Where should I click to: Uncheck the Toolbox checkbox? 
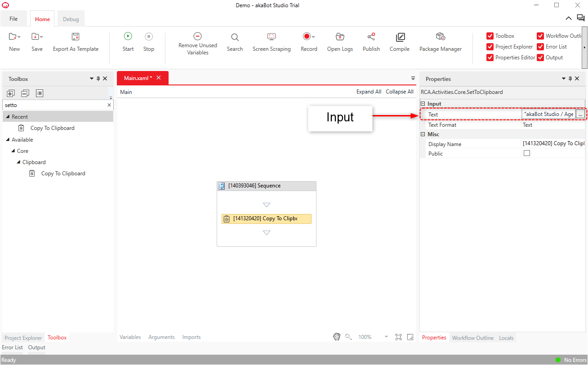click(x=490, y=36)
